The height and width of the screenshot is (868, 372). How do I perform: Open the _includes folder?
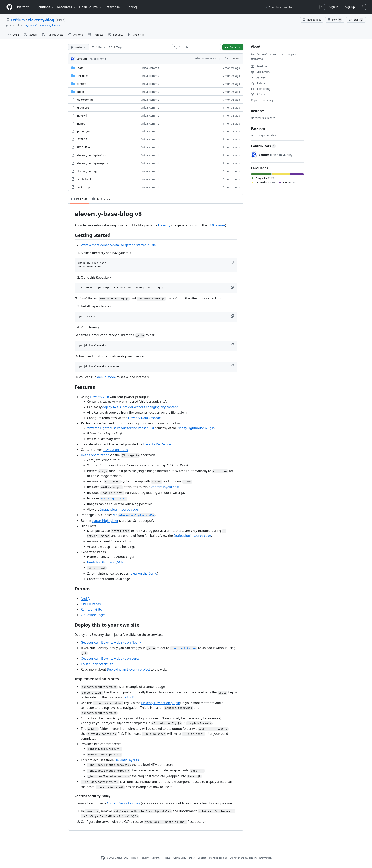82,76
